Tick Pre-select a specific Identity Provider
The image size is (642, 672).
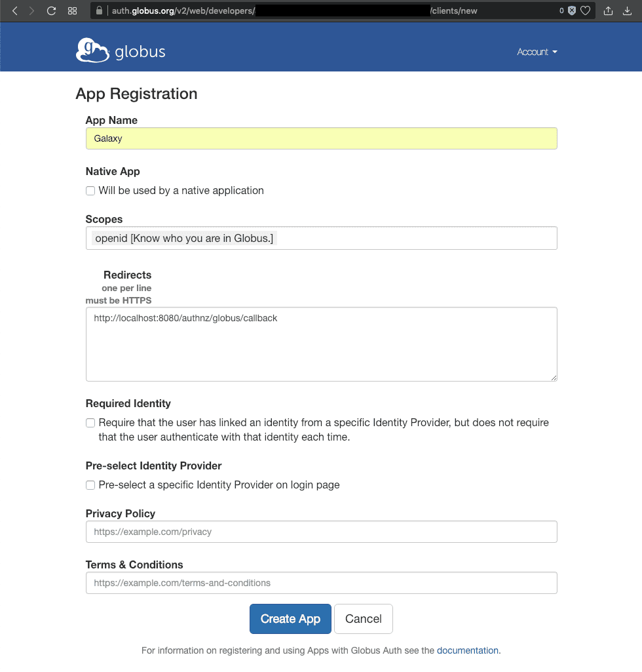pos(90,485)
